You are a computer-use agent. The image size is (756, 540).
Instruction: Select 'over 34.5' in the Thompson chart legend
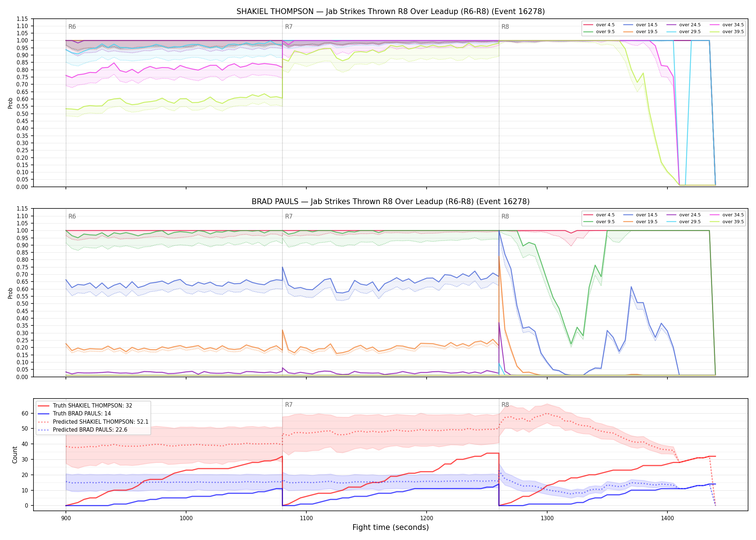point(727,25)
